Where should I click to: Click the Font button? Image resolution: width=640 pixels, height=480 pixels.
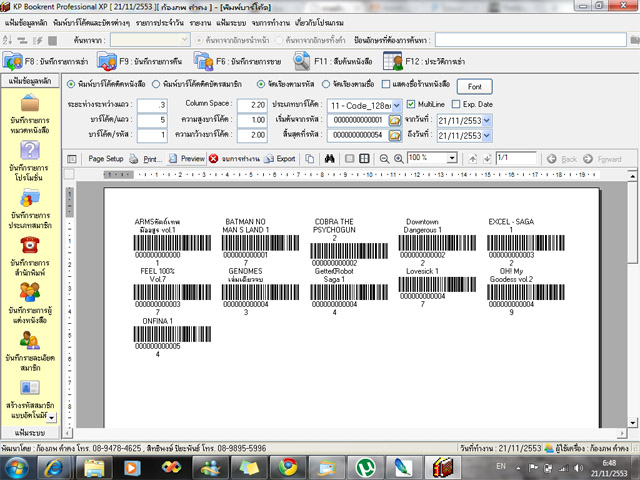[474, 87]
